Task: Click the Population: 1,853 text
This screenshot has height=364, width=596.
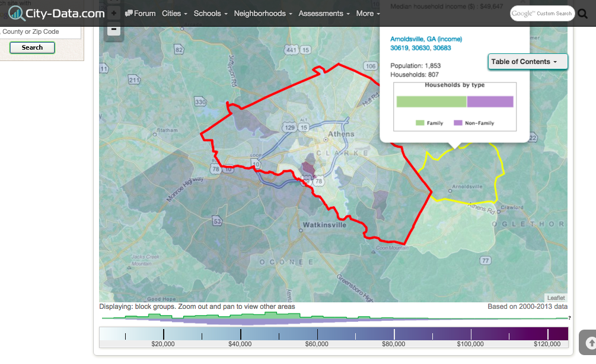Action: (x=416, y=66)
